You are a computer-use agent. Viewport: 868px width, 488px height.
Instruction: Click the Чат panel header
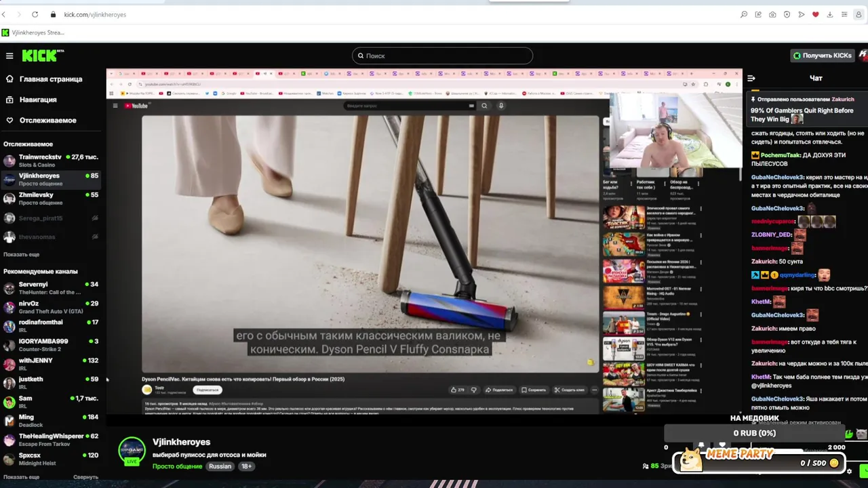[x=816, y=79]
